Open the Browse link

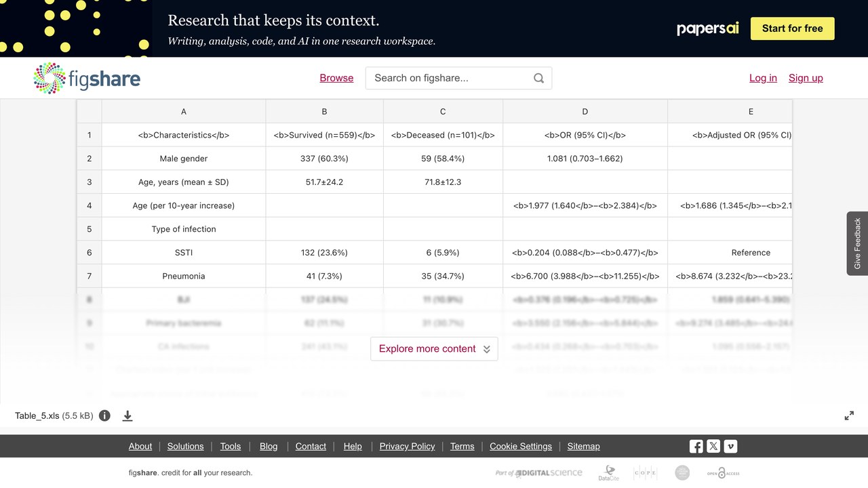click(x=336, y=78)
